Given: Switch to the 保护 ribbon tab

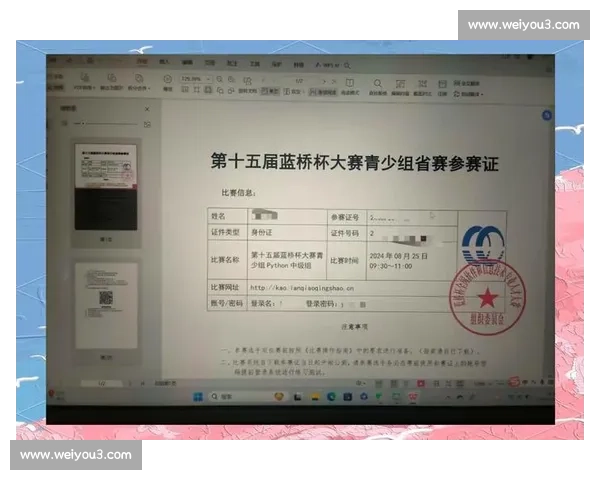Looking at the screenshot, I should click(277, 64).
